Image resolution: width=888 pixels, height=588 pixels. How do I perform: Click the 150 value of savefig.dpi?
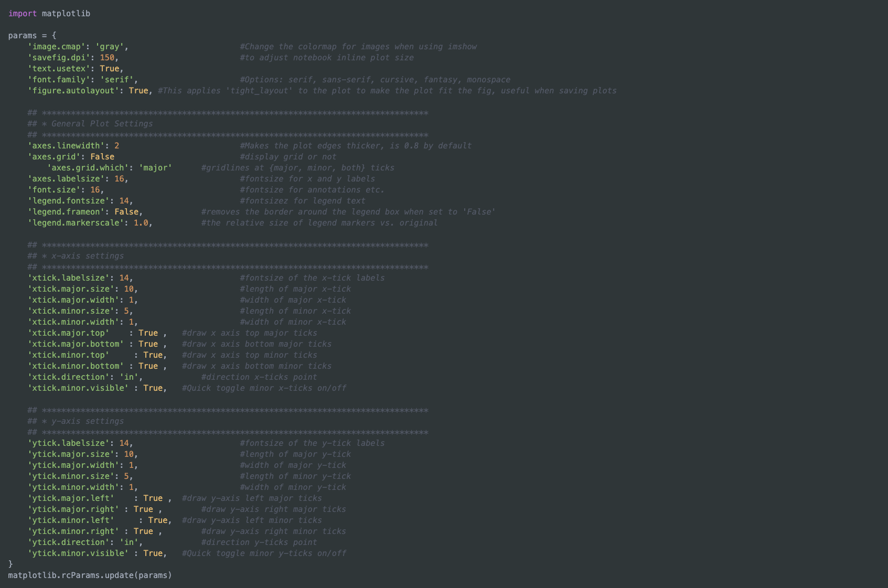[107, 58]
